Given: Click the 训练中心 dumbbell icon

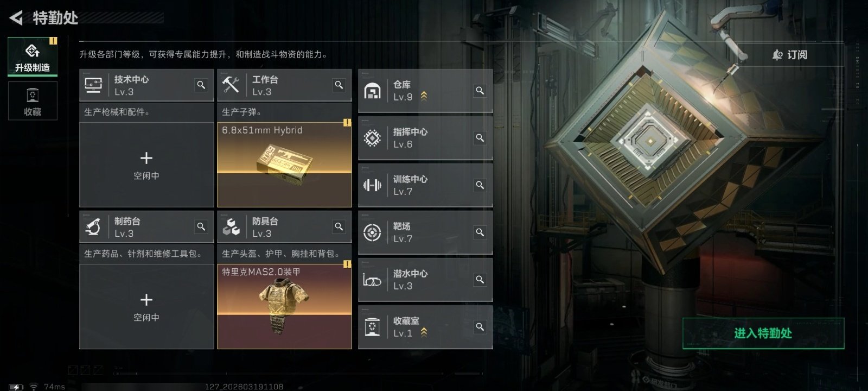Looking at the screenshot, I should (x=372, y=185).
